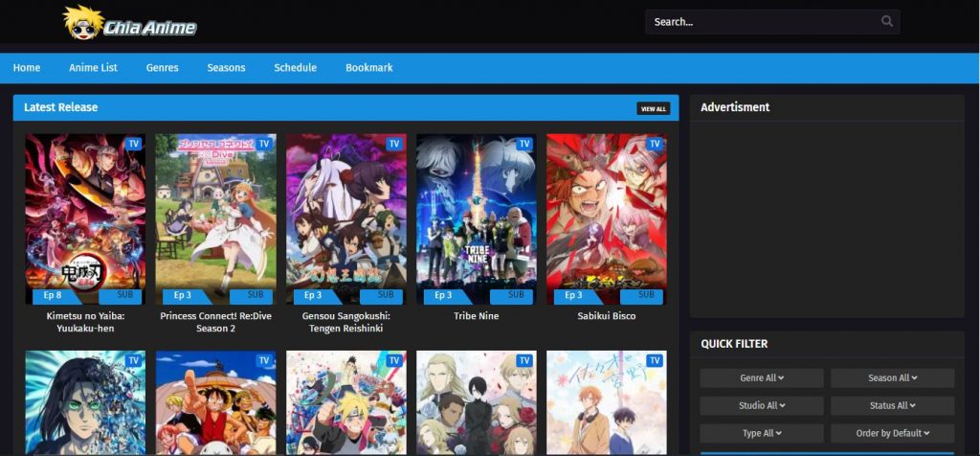Image resolution: width=980 pixels, height=456 pixels.
Task: Expand the Status All dropdown
Action: 893,405
